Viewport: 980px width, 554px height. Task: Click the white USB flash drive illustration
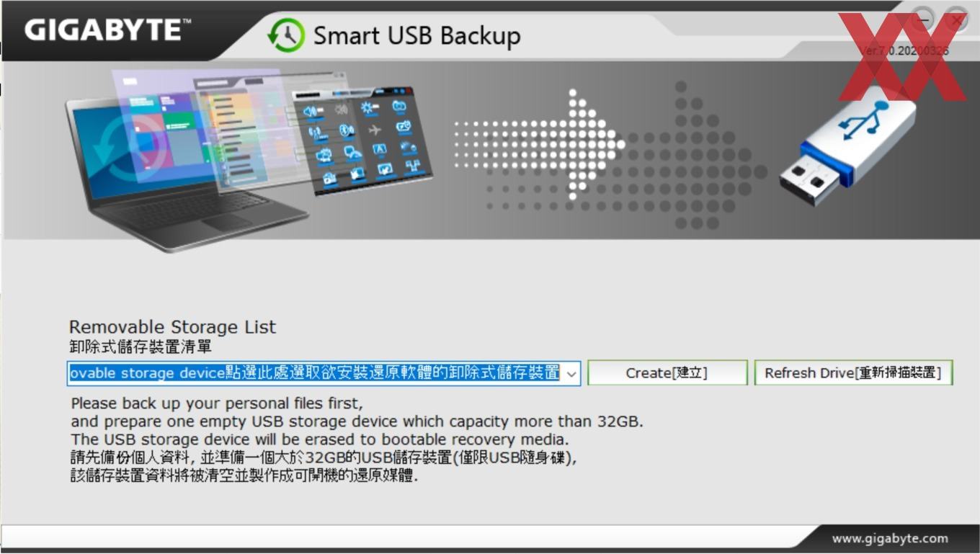click(847, 149)
